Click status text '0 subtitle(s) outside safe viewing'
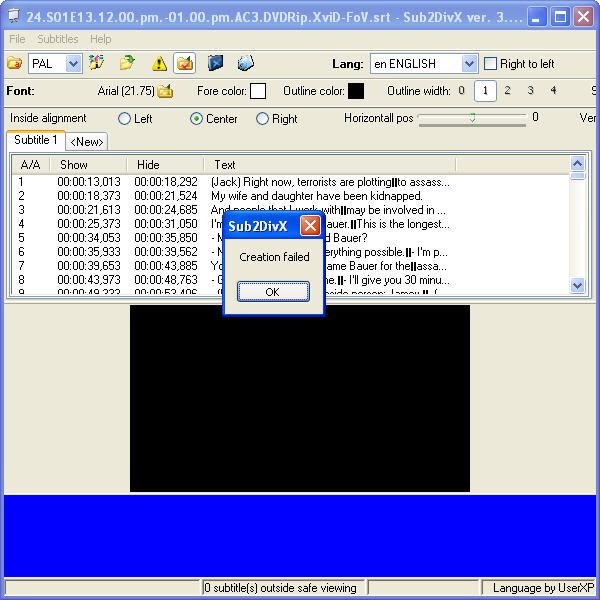Viewport: 600px width, 600px height. pos(280,588)
